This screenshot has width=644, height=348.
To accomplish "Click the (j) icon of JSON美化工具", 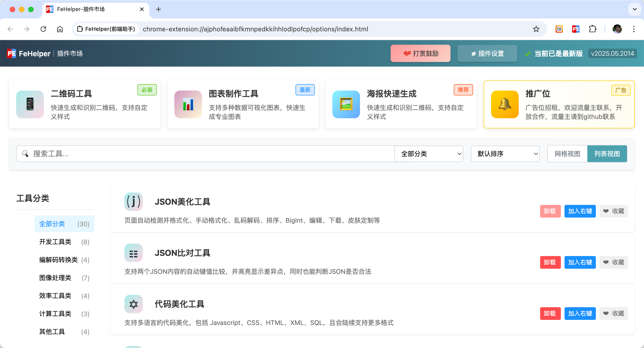I will click(x=134, y=202).
